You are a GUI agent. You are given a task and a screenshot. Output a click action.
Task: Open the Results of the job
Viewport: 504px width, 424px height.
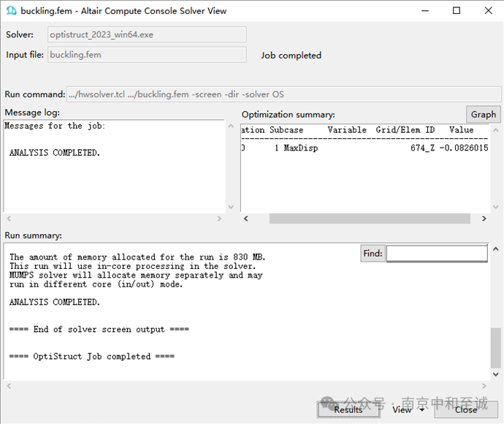coord(348,409)
